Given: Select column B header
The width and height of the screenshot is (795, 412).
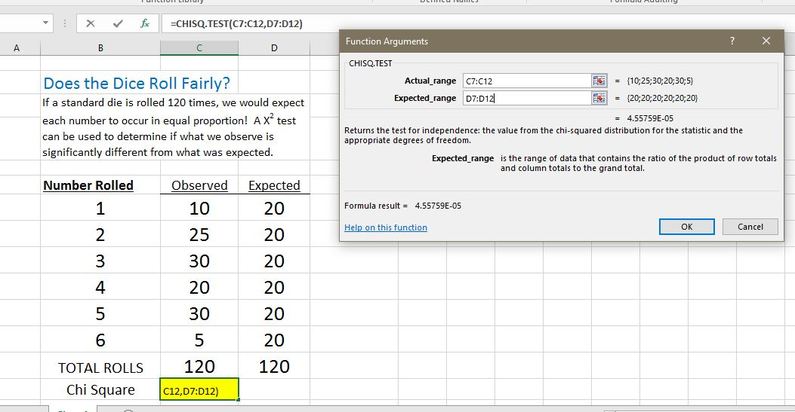Looking at the screenshot, I should coord(100,48).
